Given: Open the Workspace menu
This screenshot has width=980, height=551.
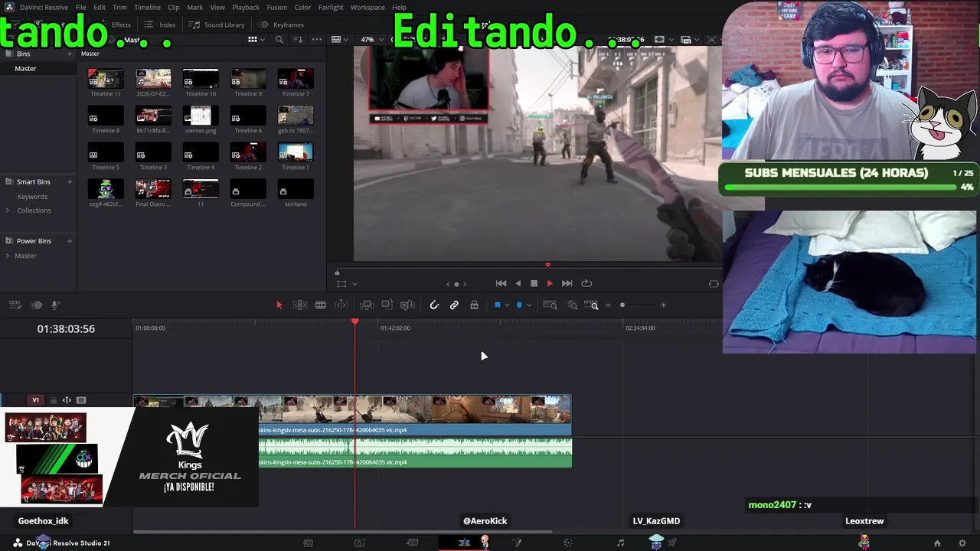Looking at the screenshot, I should [367, 8].
